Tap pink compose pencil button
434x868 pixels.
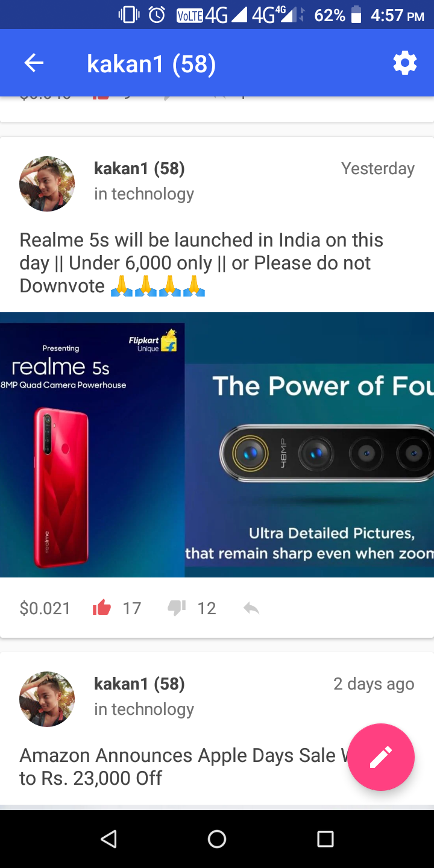click(x=381, y=757)
